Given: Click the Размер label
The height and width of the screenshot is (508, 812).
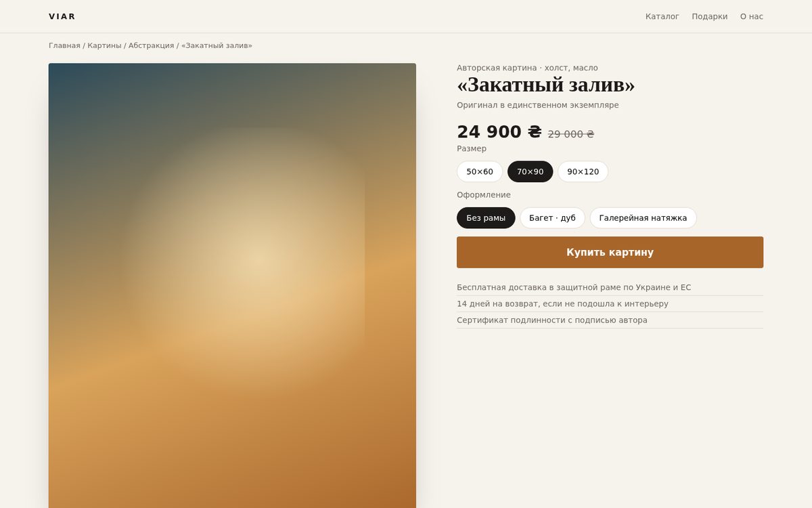Looking at the screenshot, I should [x=472, y=148].
